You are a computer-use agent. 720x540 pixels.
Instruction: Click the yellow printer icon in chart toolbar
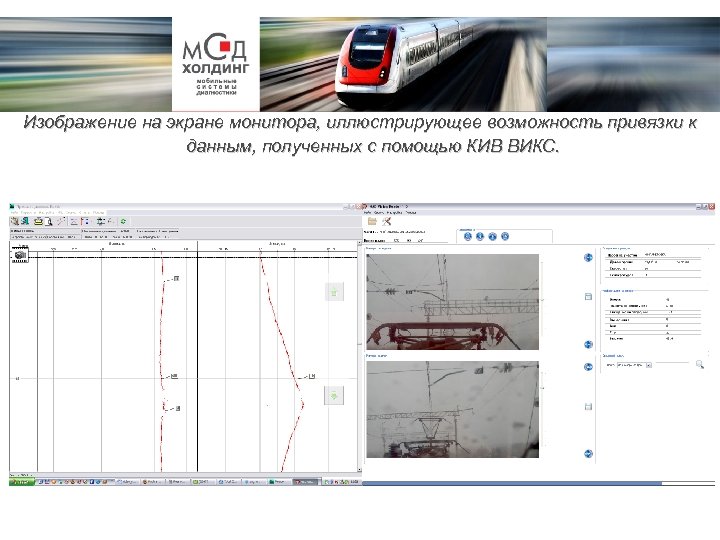39,221
